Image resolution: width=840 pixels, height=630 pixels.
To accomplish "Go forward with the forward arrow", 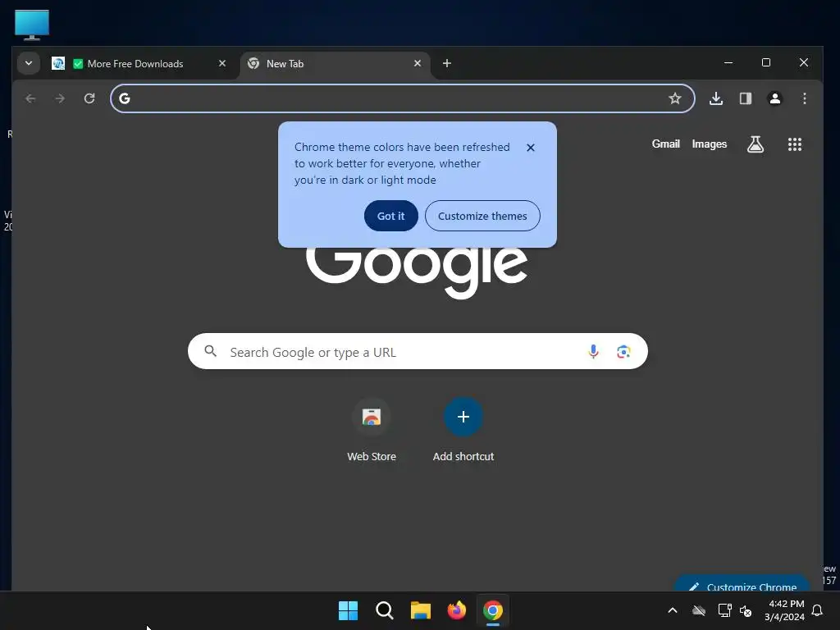I will [x=60, y=98].
